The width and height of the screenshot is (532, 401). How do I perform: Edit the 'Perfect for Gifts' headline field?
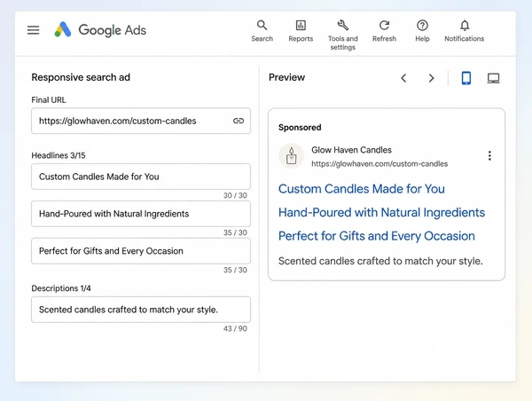click(x=141, y=251)
